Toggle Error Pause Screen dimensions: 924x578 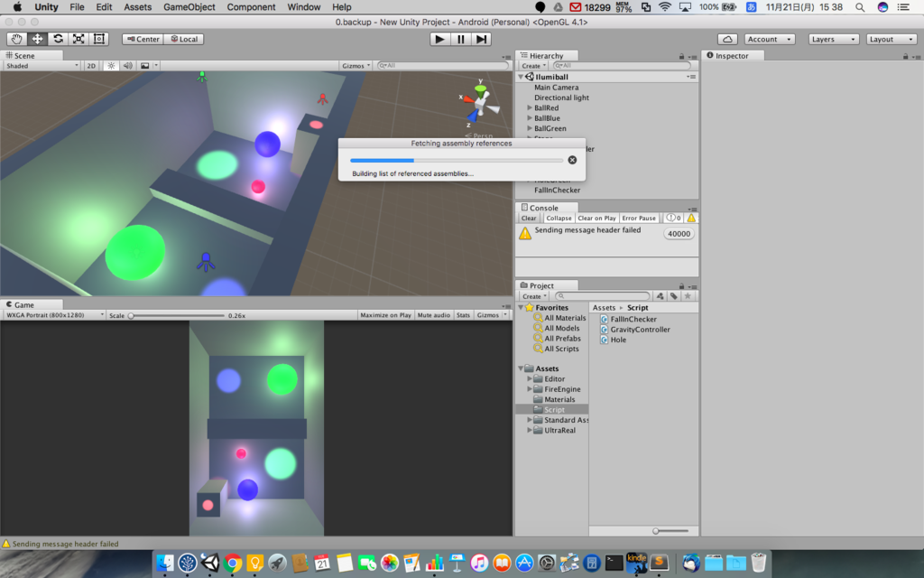pos(639,218)
